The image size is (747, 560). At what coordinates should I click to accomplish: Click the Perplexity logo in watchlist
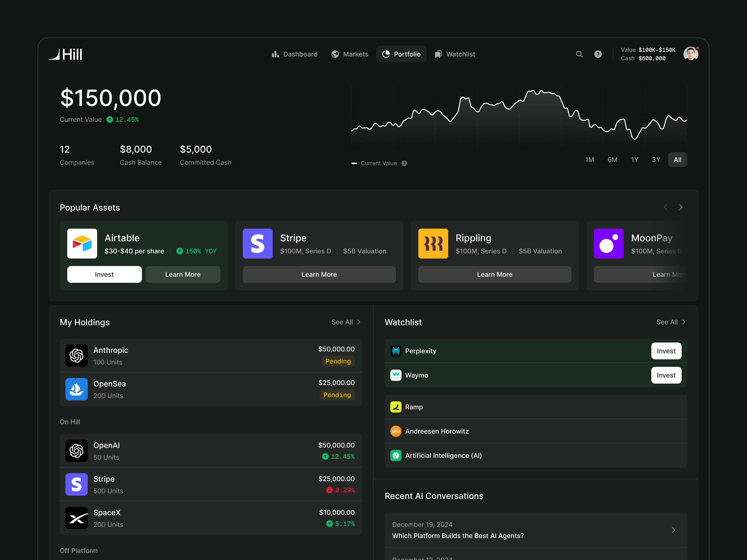[396, 351]
